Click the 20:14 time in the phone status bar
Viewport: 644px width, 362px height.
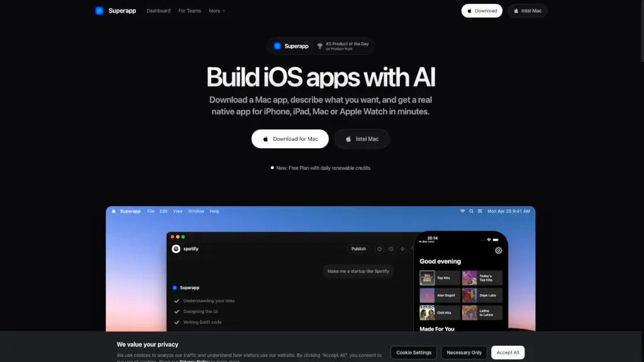(432, 238)
